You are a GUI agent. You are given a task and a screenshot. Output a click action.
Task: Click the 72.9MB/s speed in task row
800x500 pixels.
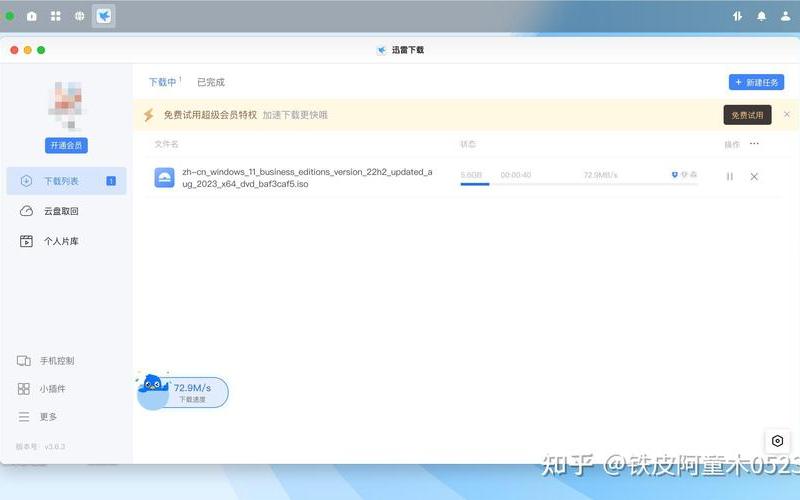pos(601,175)
